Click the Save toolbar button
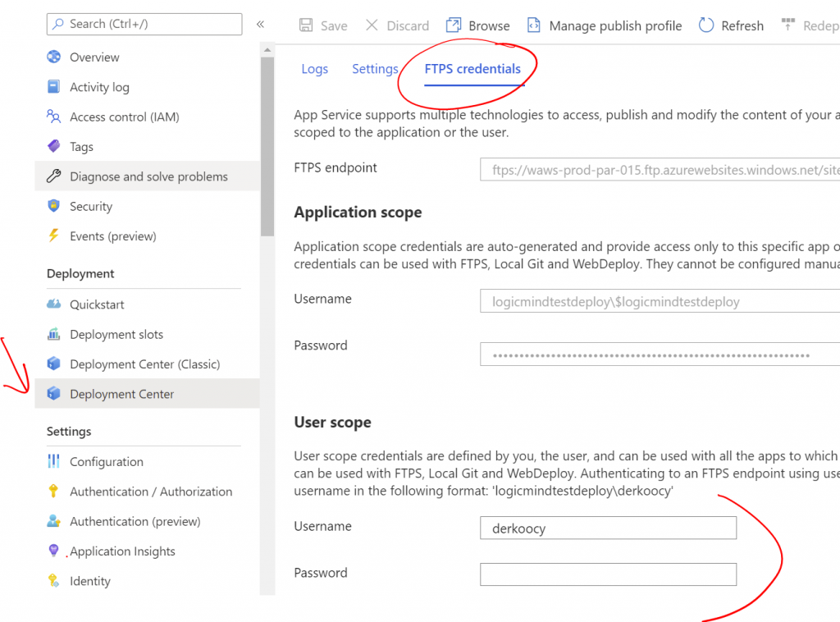840x622 pixels. click(323, 25)
